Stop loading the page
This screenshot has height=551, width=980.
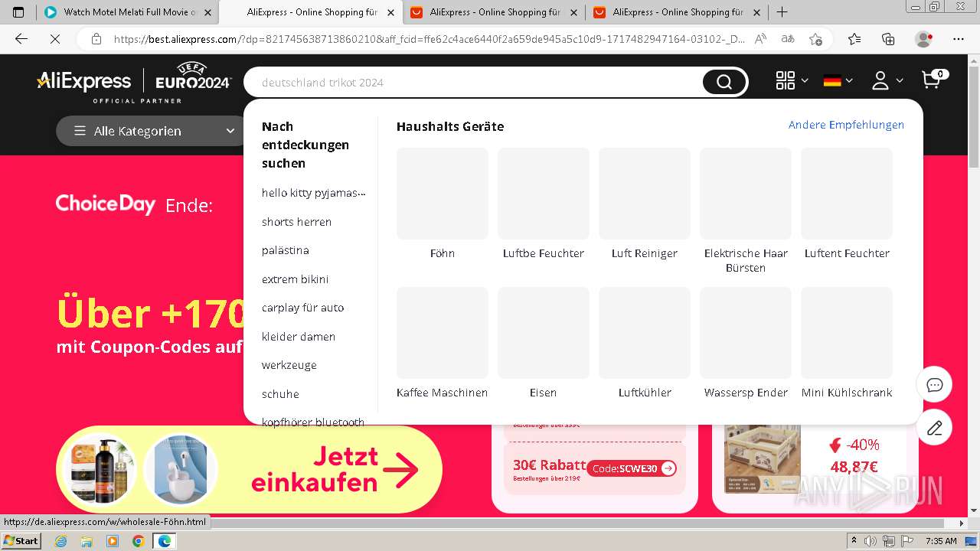pyautogui.click(x=54, y=39)
